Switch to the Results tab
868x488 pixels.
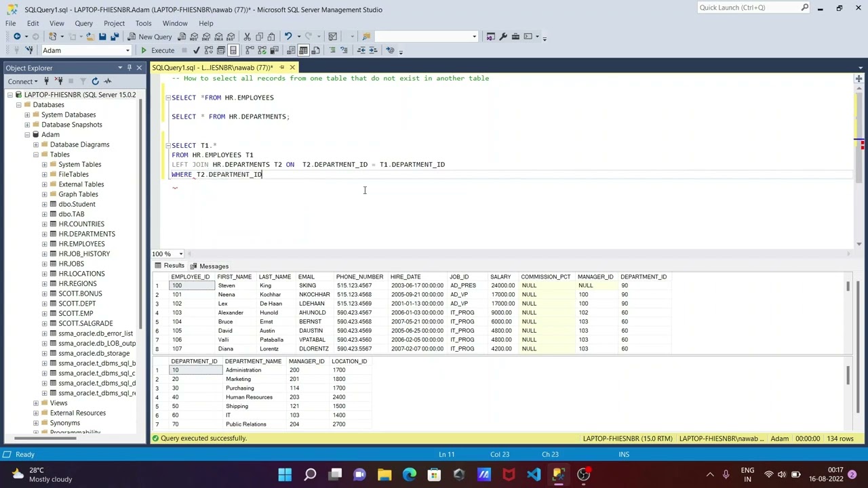170,266
